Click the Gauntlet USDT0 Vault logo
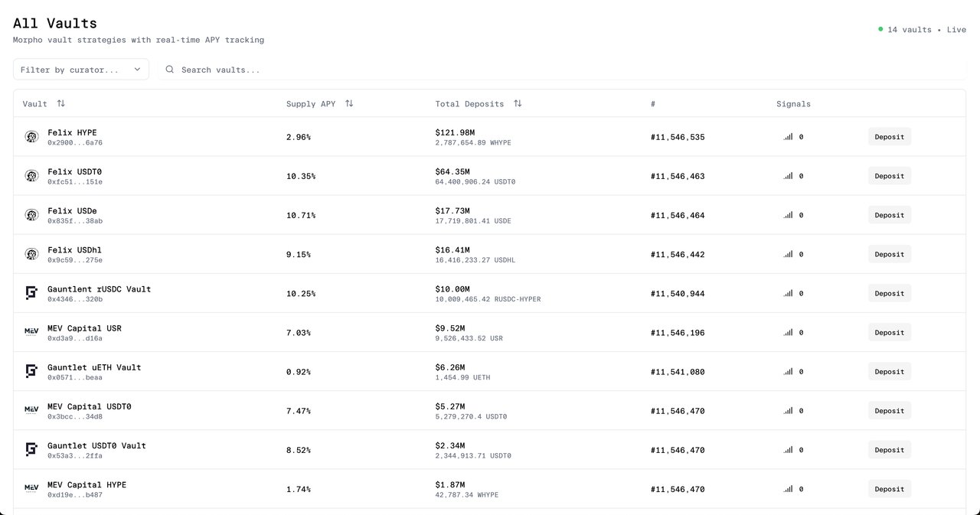Viewport: 980px width, 515px height. click(x=31, y=449)
